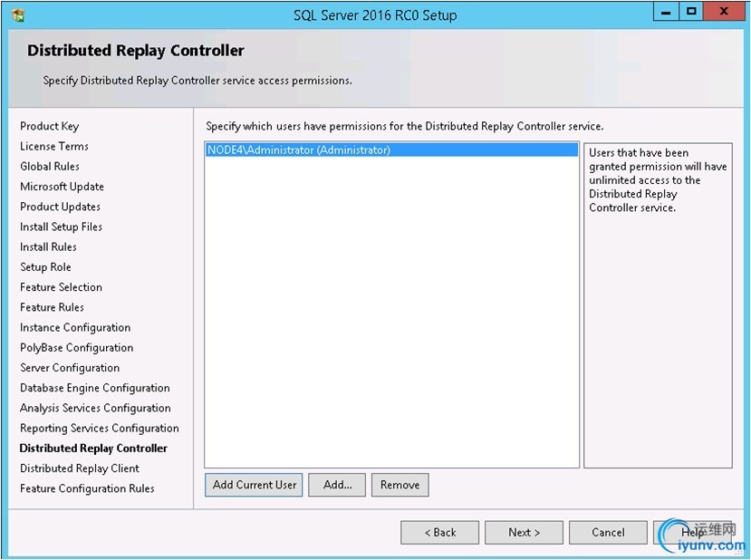
Task: Select Feature Rules step in sidebar
Action: click(52, 307)
